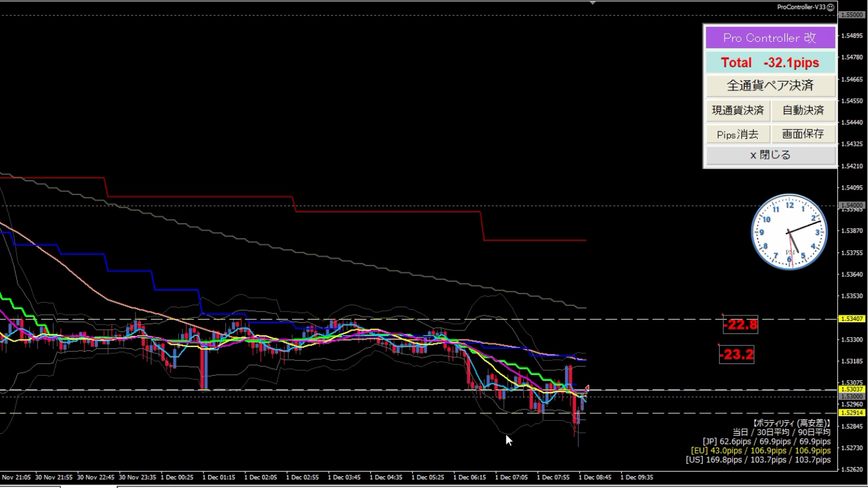Click the chart shift triangle at the chart's top edge
868x488 pixels.
593,3
